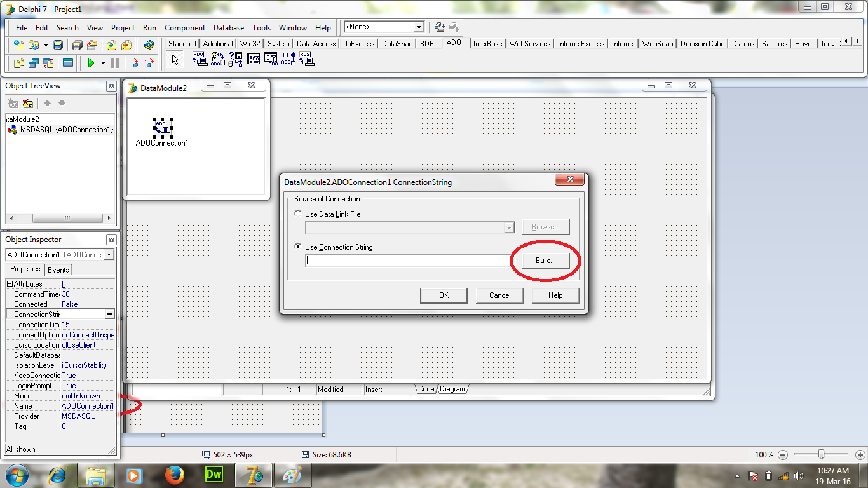This screenshot has height=488, width=868.
Task: Click the zoom slider handle
Action: [822, 454]
